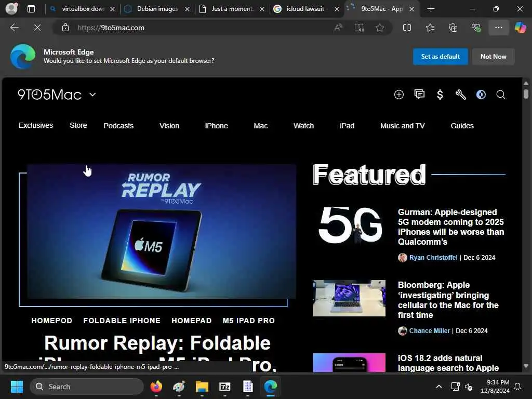This screenshot has width=532, height=399.
Task: Open Browser essentials heart icon
Action: [x=476, y=28]
